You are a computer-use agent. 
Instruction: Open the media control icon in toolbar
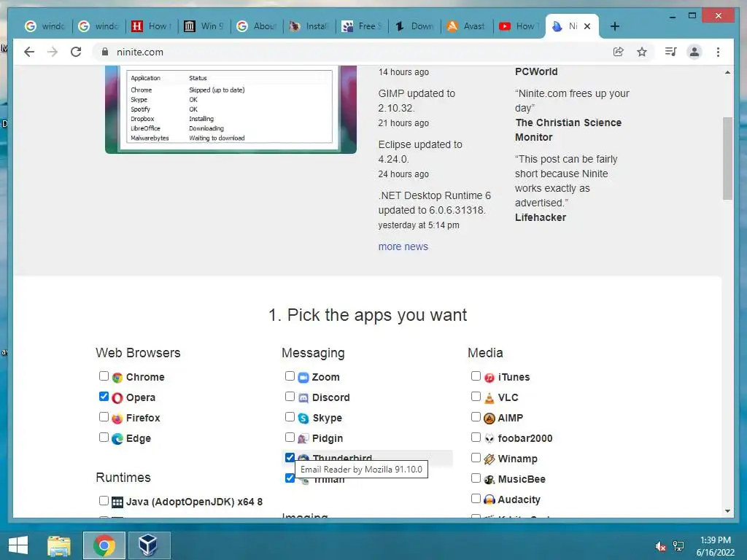point(671,52)
